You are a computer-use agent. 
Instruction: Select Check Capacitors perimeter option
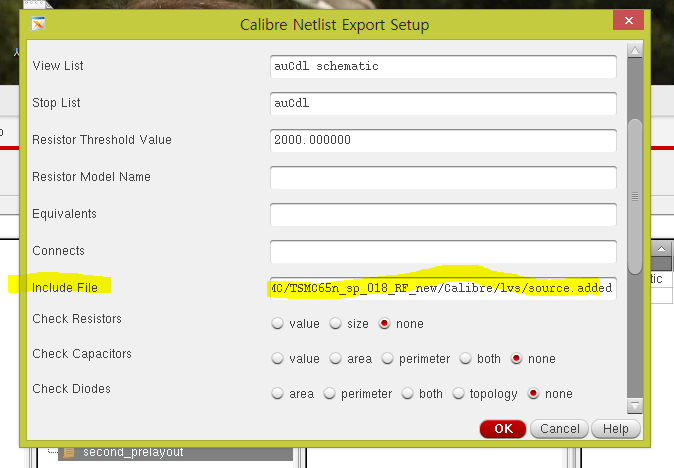387,358
